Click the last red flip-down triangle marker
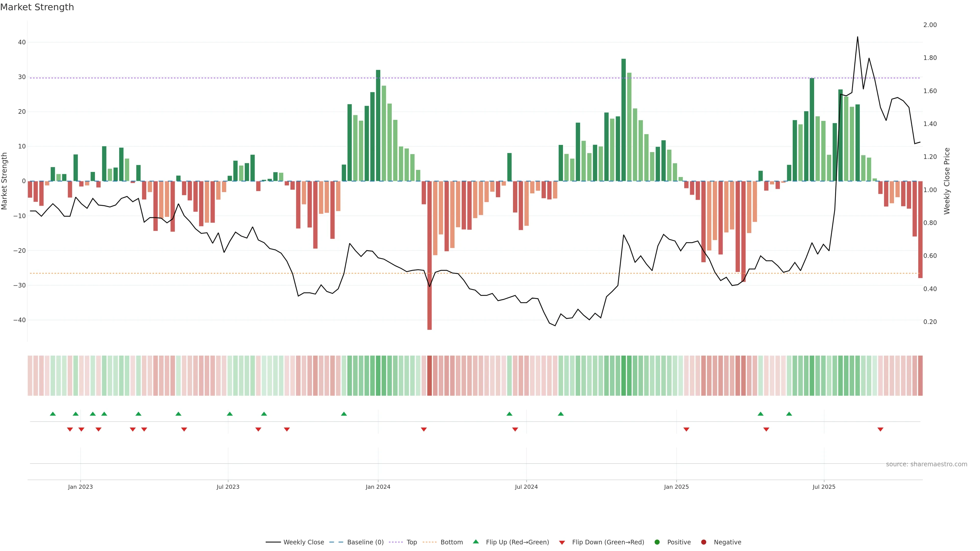The image size is (980, 551). pos(880,429)
